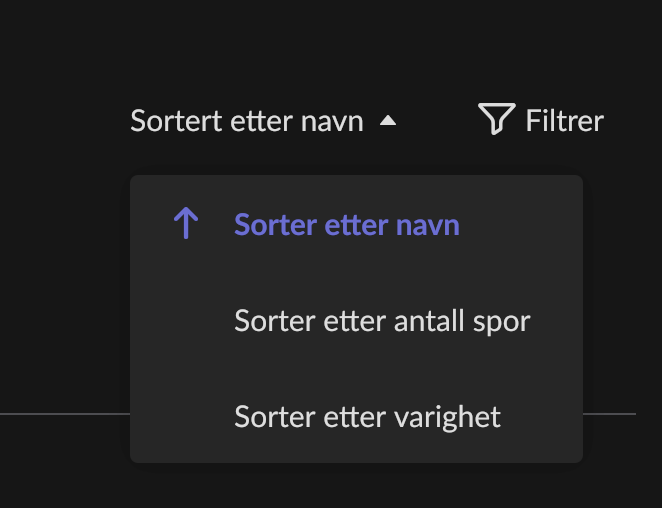662x508 pixels.
Task: Sort the list by duration (varighet)
Action: pos(367,416)
